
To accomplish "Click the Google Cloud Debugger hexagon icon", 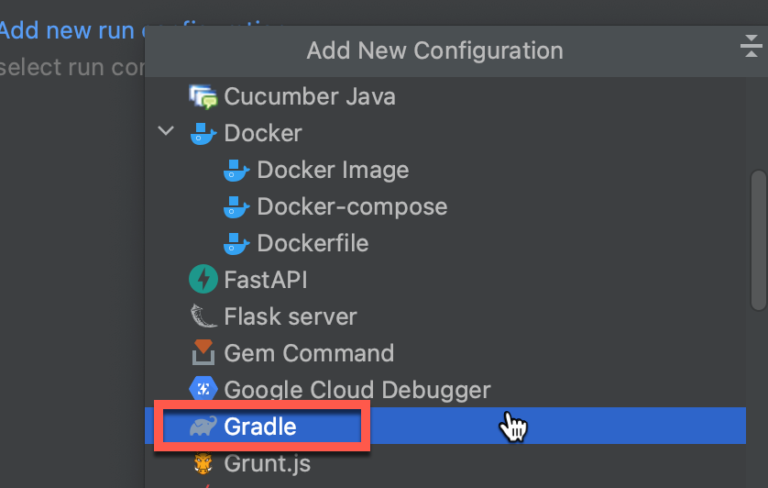I will coord(203,389).
